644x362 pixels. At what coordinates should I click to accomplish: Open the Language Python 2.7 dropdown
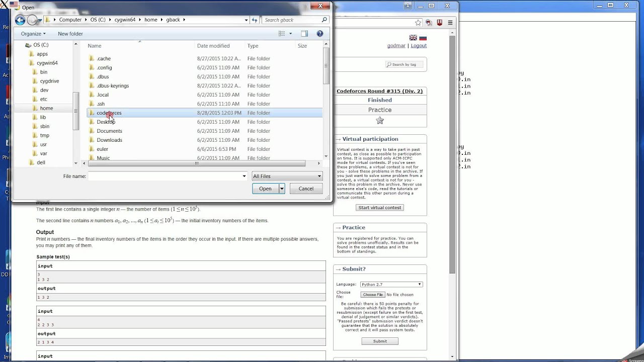[391, 285]
